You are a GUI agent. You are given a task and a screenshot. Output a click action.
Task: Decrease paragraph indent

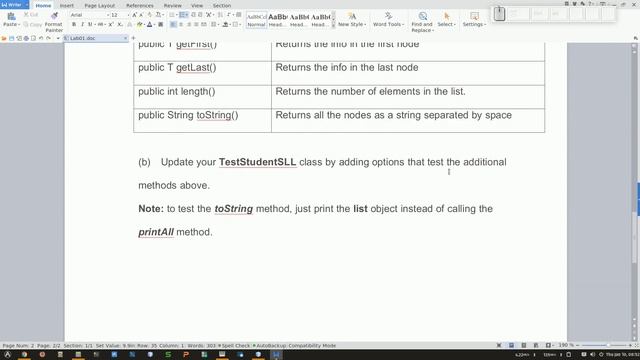[x=193, y=15]
